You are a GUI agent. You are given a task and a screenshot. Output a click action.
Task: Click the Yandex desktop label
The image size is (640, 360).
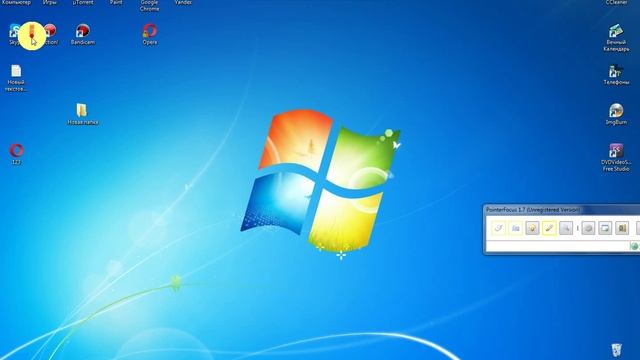tap(183, 2)
